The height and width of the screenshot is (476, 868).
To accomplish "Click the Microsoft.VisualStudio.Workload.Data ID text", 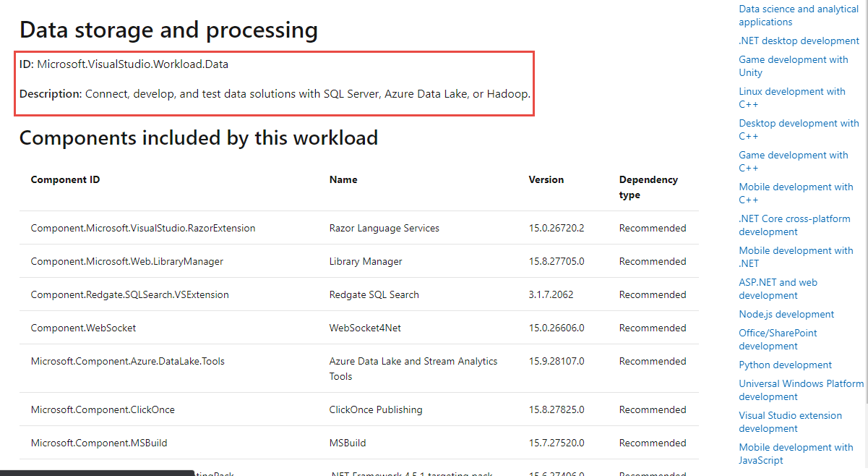I will [132, 64].
